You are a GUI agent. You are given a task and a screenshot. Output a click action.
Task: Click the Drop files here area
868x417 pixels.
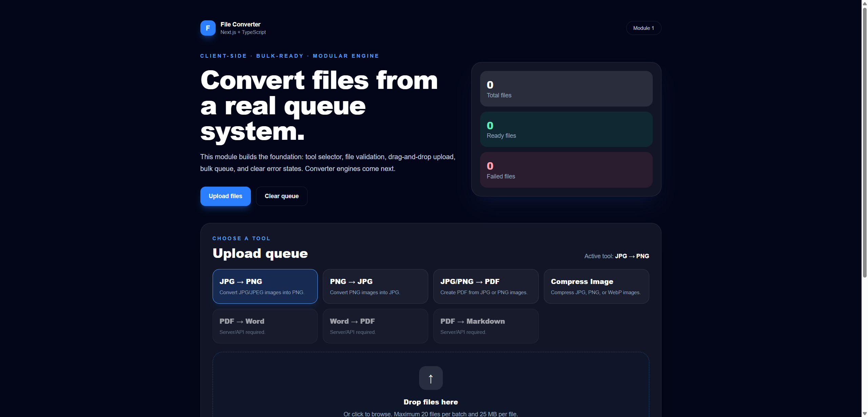coord(431,385)
